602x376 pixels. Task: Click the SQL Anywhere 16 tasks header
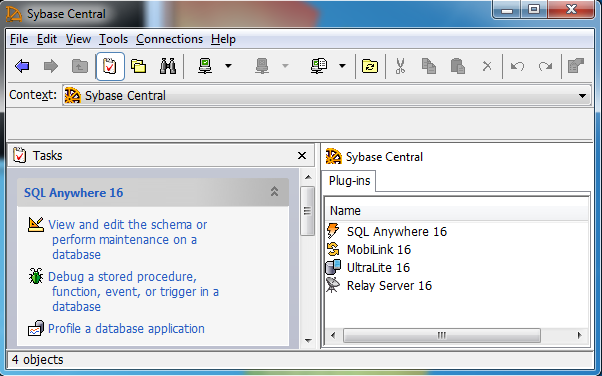153,192
